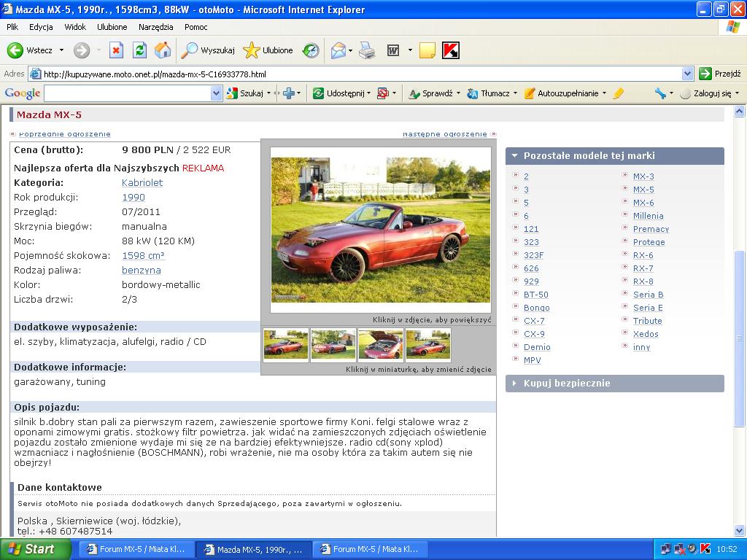
Task: Open Google toolbar wrench settings
Action: 660,93
